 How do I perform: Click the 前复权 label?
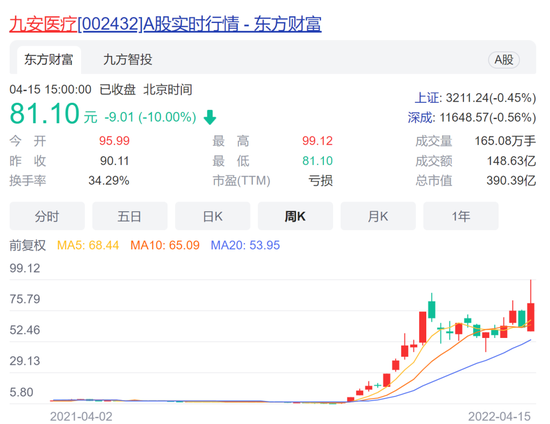click(28, 245)
